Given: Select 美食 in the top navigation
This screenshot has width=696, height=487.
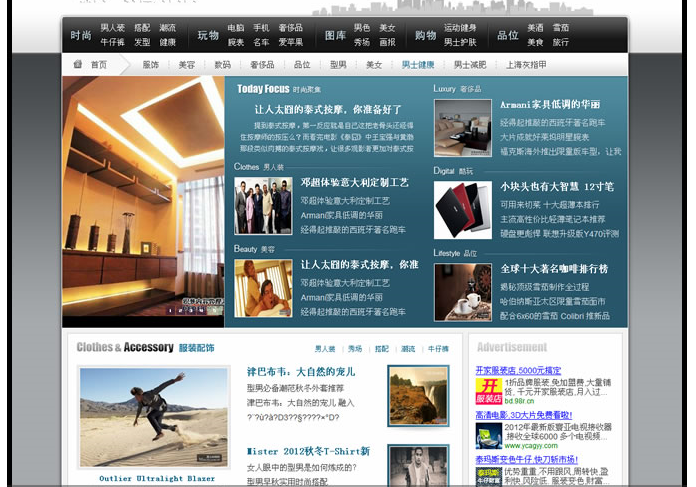Looking at the screenshot, I should pyautogui.click(x=535, y=42).
